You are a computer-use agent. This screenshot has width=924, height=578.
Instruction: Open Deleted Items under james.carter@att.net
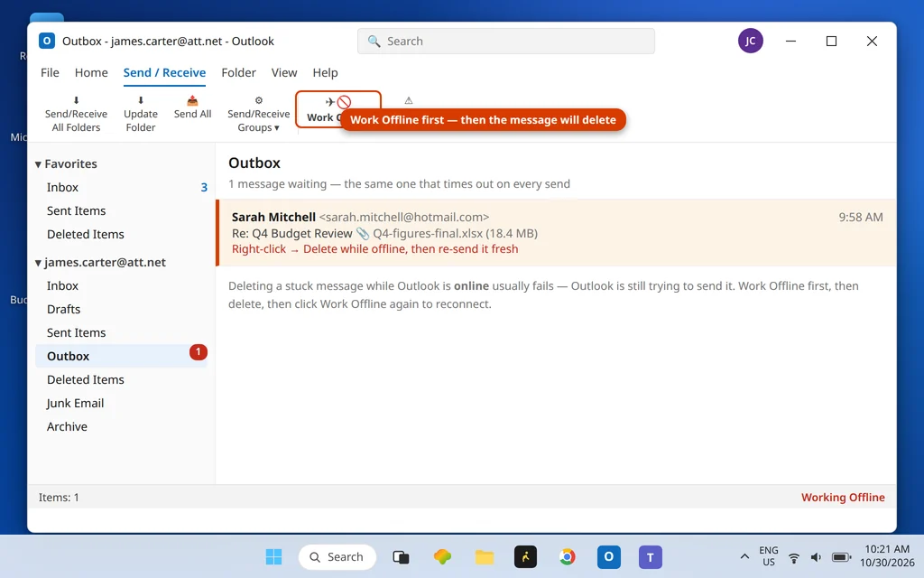(121, 380)
